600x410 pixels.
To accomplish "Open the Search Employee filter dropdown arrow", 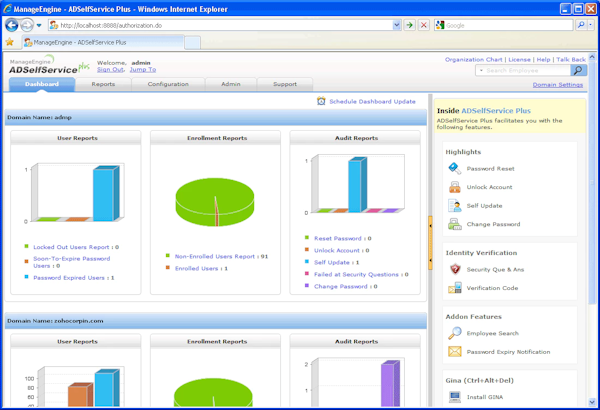I will (x=481, y=70).
